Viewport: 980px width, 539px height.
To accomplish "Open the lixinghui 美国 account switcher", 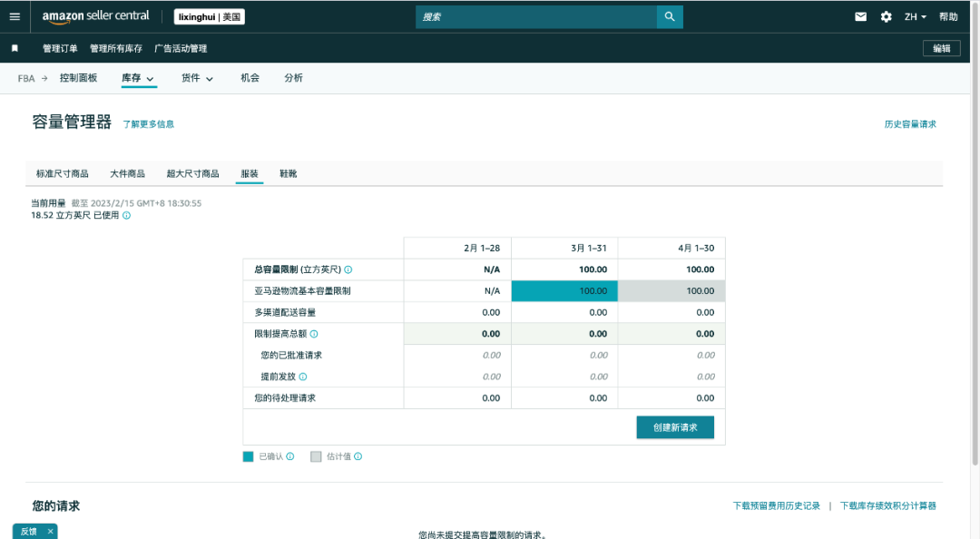I will tap(210, 17).
